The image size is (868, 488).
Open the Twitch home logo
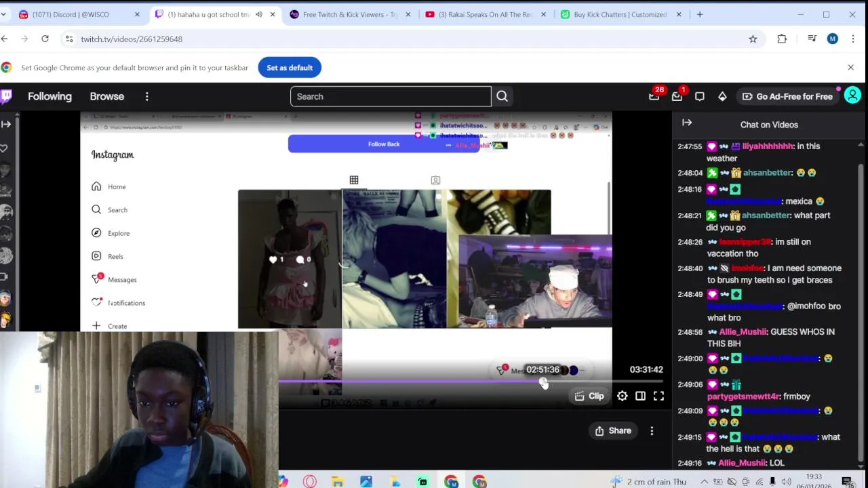(6, 96)
